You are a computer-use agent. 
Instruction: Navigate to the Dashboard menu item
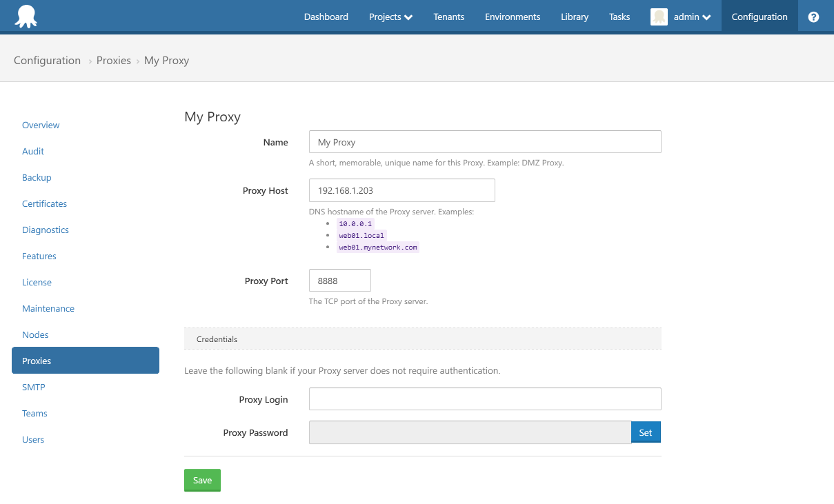coord(326,17)
